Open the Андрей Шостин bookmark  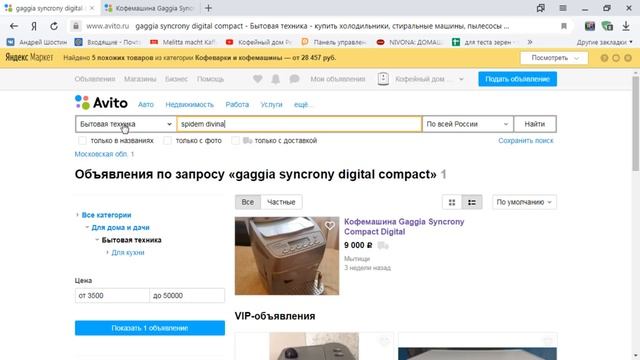tap(37, 42)
